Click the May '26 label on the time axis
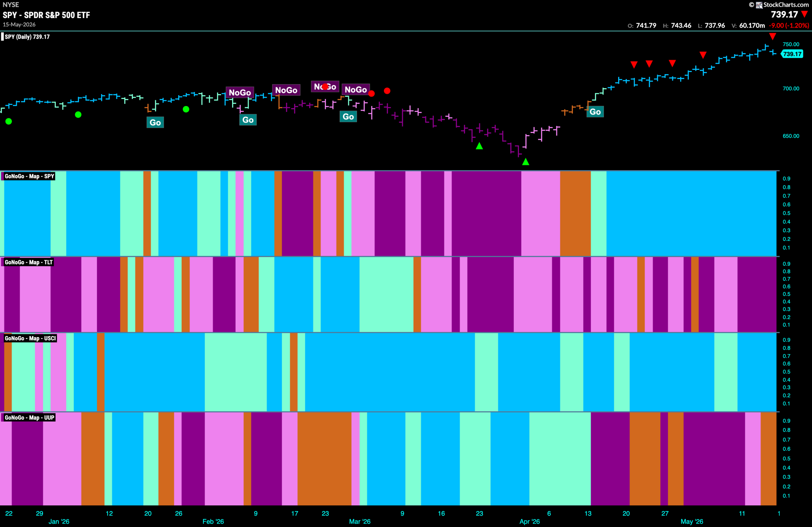This screenshot has width=812, height=527. click(x=691, y=522)
